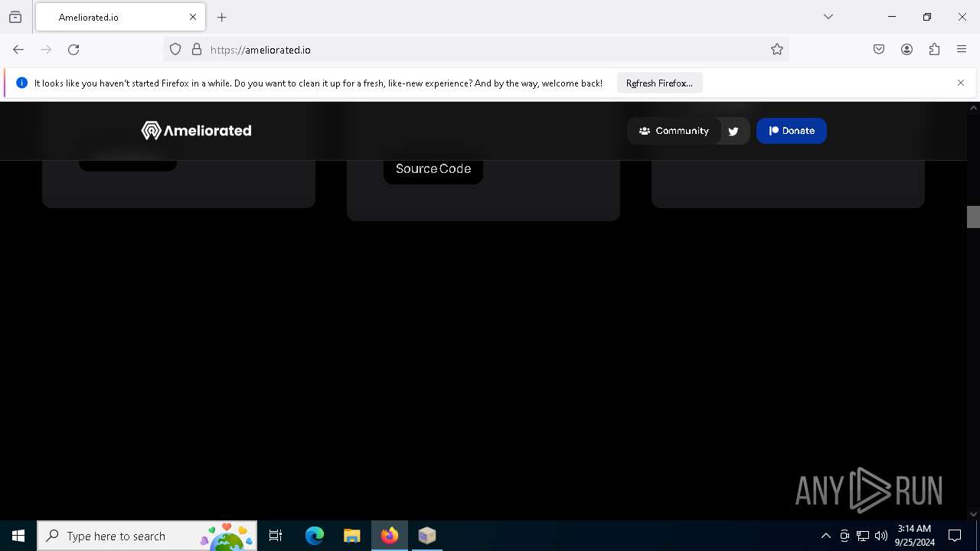Select the Ameliorated.io tab
The height and width of the screenshot is (551, 980).
(120, 17)
